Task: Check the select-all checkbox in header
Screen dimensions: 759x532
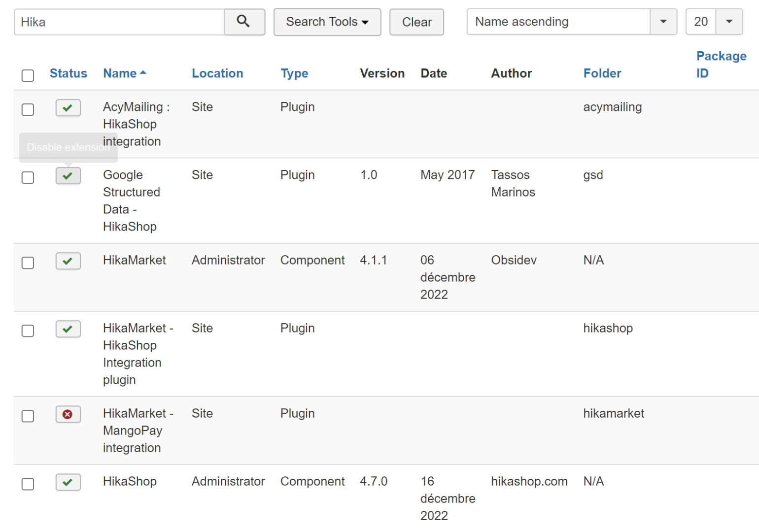Action: tap(28, 75)
